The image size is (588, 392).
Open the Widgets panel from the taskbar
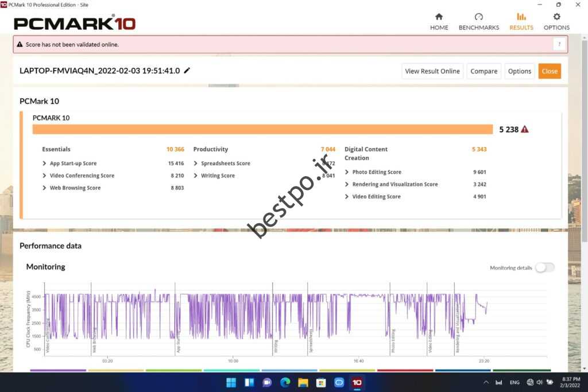(x=249, y=382)
